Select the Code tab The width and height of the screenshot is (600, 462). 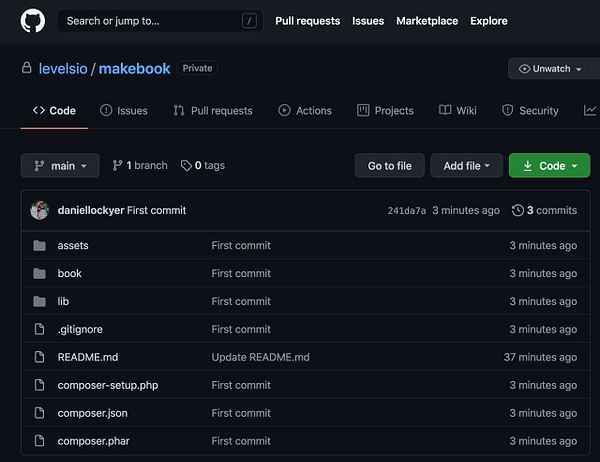point(54,111)
